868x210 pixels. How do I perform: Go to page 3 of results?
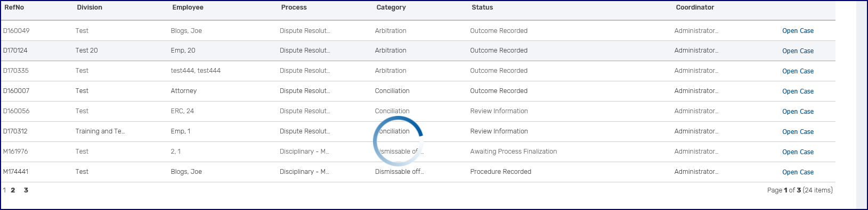tap(26, 190)
